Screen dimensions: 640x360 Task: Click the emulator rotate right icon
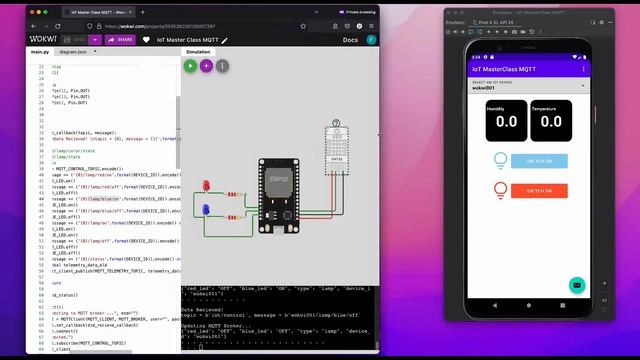(x=479, y=31)
